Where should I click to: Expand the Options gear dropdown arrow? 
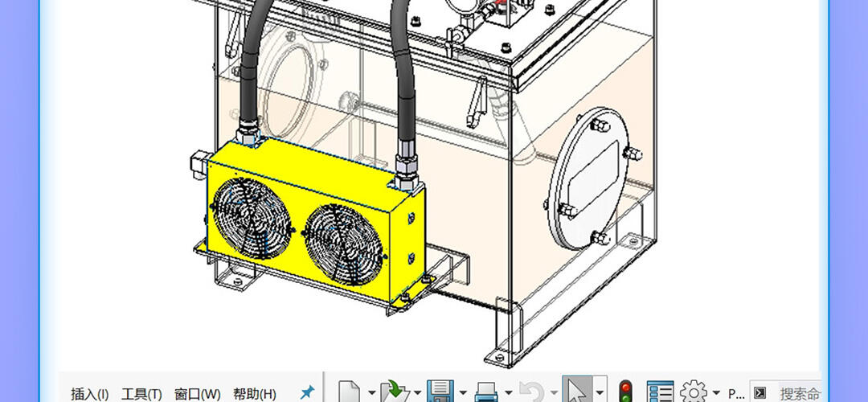coord(716,393)
